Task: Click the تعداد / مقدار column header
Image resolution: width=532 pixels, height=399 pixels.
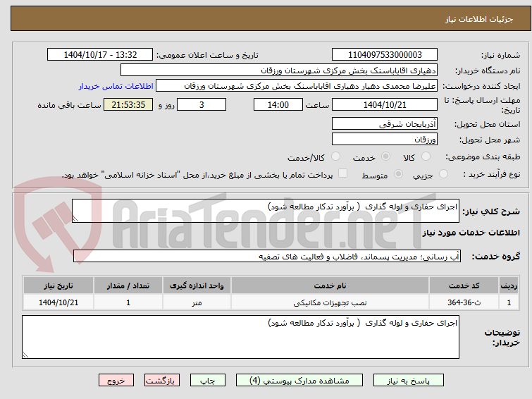Action: point(128,286)
